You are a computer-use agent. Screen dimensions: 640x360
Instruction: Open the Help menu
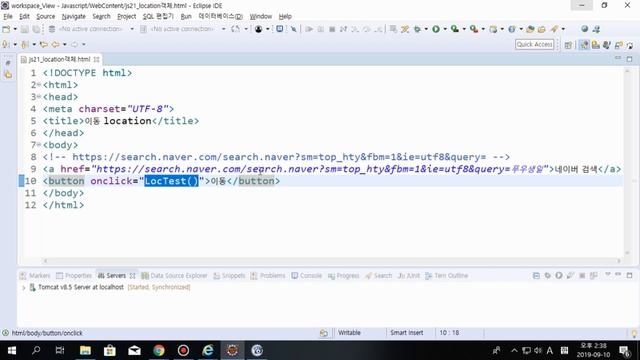tap(285, 16)
